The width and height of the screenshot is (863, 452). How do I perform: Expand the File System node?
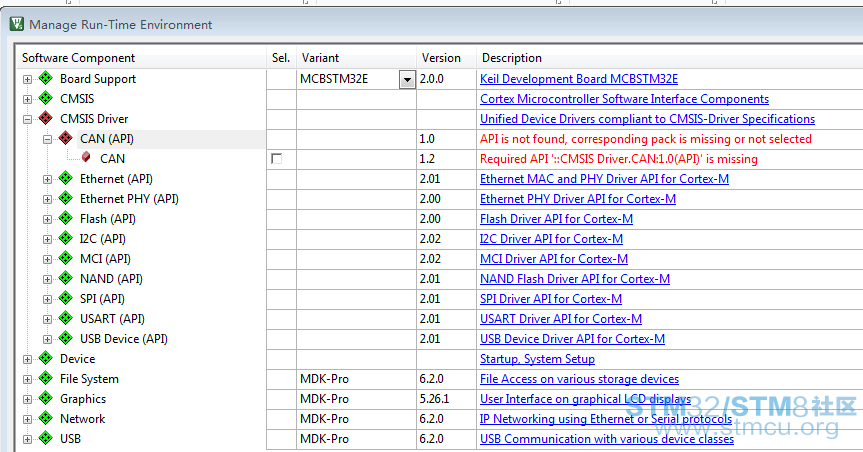[x=27, y=379]
